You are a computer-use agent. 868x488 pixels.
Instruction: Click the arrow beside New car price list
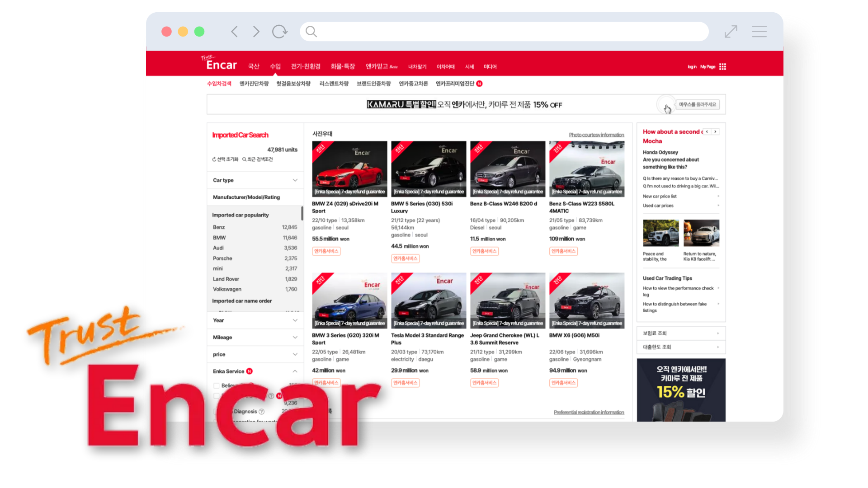pyautogui.click(x=718, y=196)
